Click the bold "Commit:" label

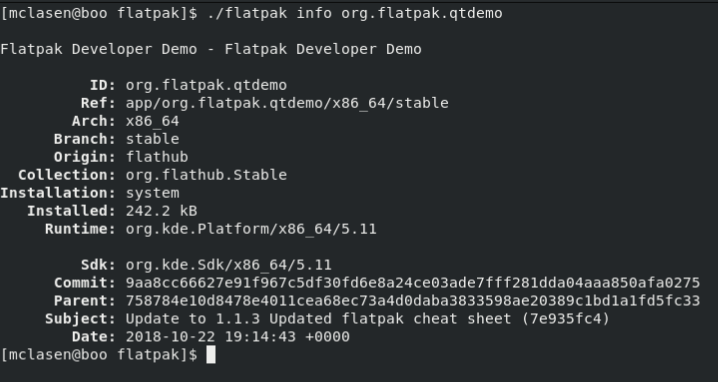[85, 283]
